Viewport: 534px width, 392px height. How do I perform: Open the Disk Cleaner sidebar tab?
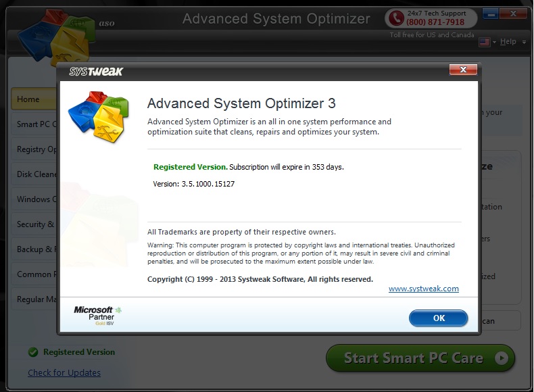[34, 174]
